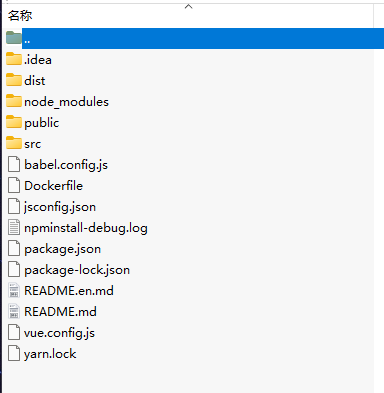Image resolution: width=384 pixels, height=393 pixels.
Task: Select the 'src' folder name
Action: (x=32, y=144)
